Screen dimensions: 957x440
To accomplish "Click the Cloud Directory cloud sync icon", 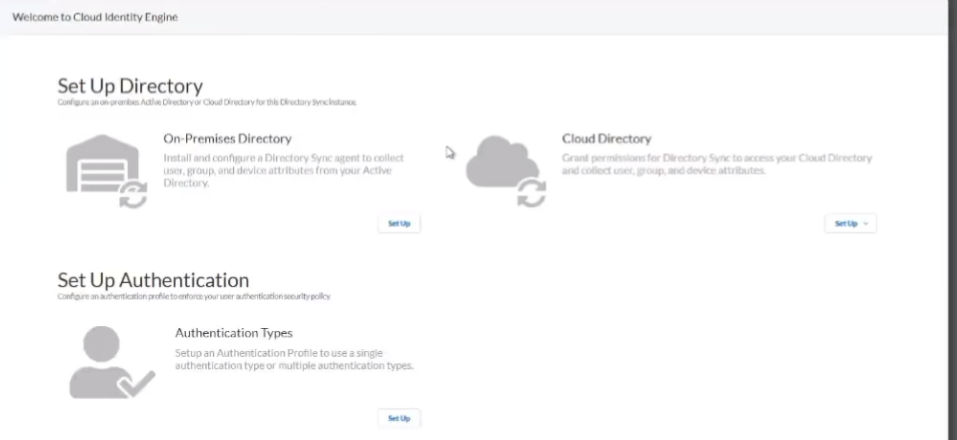I will [505, 171].
